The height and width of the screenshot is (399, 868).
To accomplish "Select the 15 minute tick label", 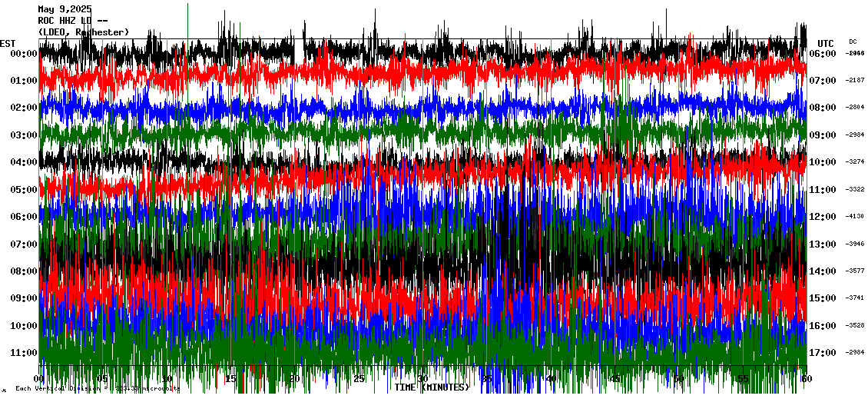I will pyautogui.click(x=230, y=380).
